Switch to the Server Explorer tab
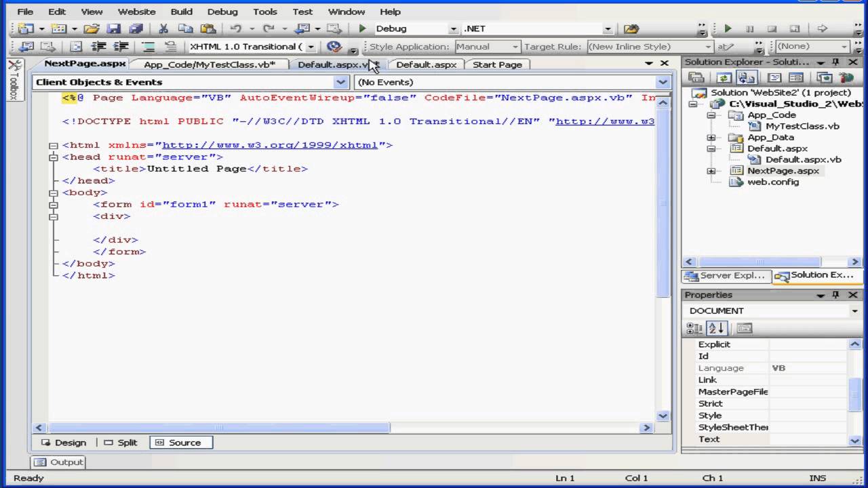868x488 pixels. click(x=726, y=276)
